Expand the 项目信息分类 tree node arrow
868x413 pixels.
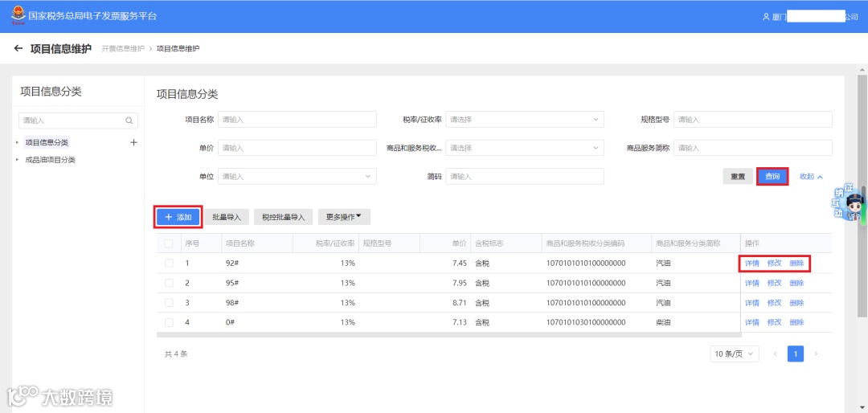coord(17,143)
